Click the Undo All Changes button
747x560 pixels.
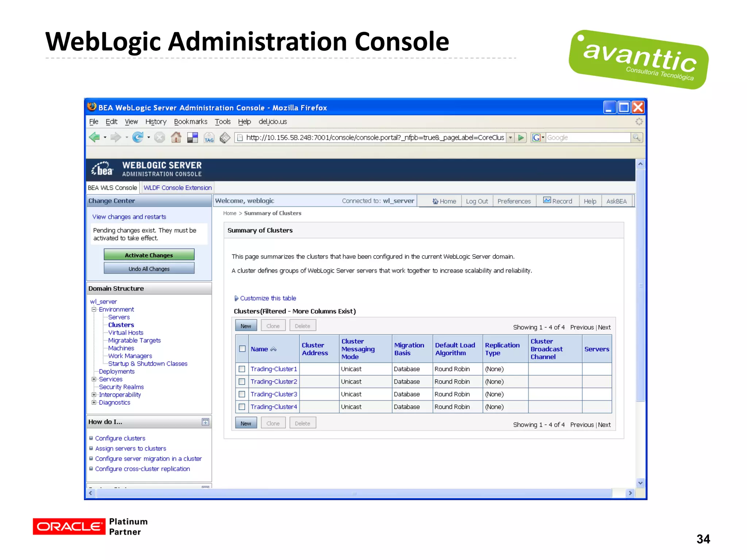[x=149, y=268]
